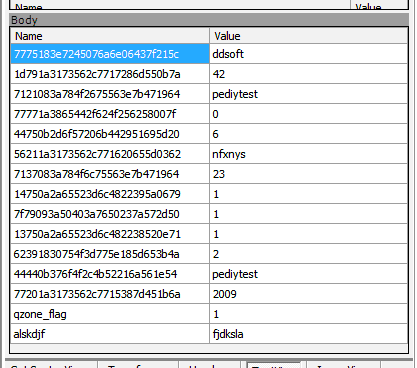Select the name cell starting with 44750b2d

110,134
